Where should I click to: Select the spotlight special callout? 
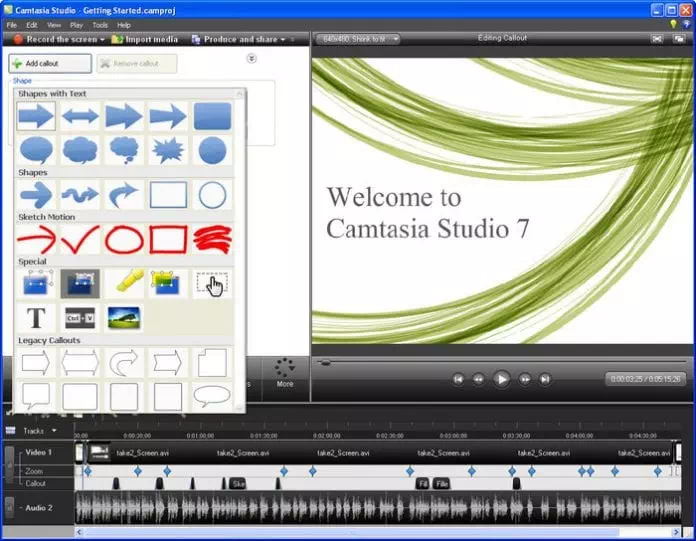pos(80,283)
